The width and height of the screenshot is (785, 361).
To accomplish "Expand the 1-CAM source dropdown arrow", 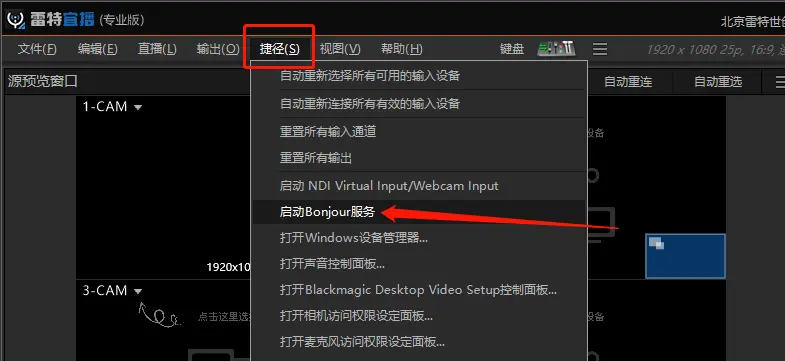I will 138,107.
